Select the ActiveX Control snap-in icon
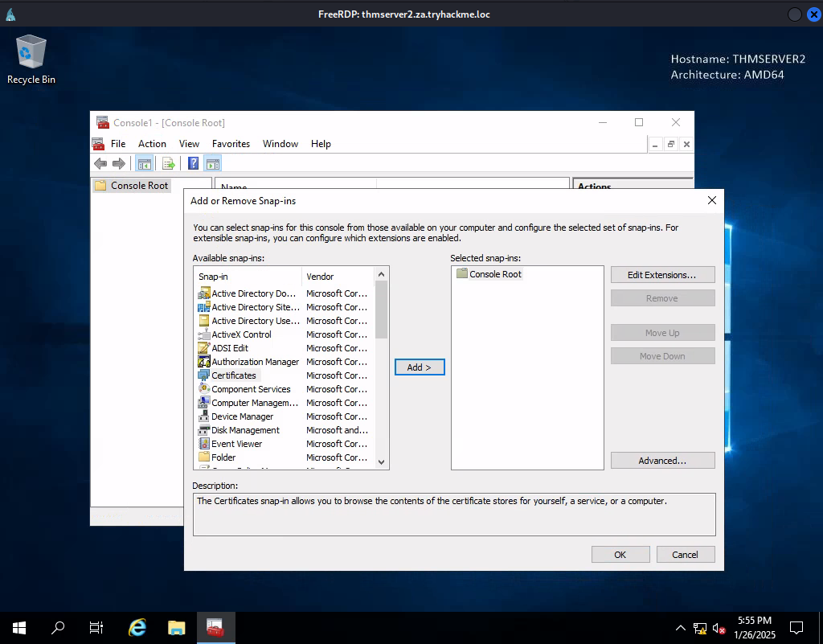Viewport: 823px width, 644px height. pos(203,334)
